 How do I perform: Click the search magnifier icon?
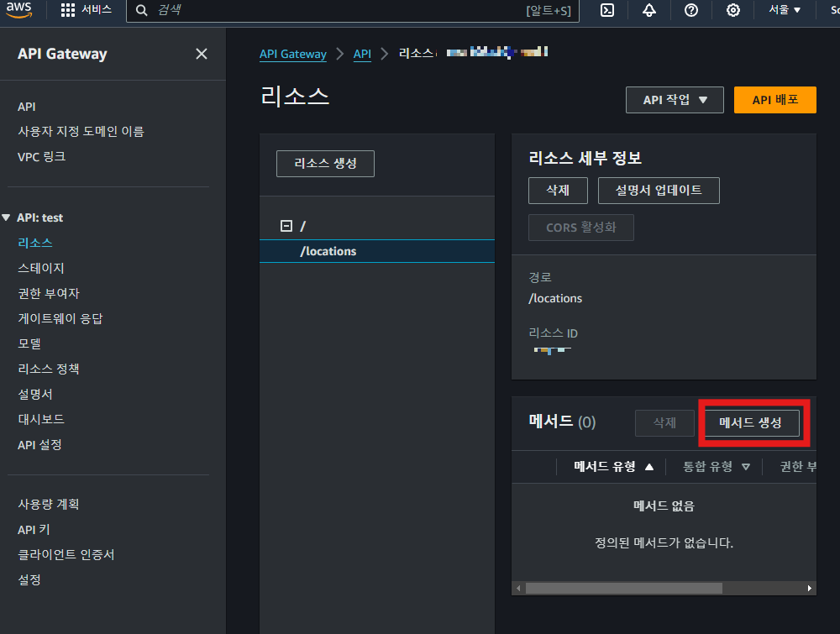click(x=141, y=10)
